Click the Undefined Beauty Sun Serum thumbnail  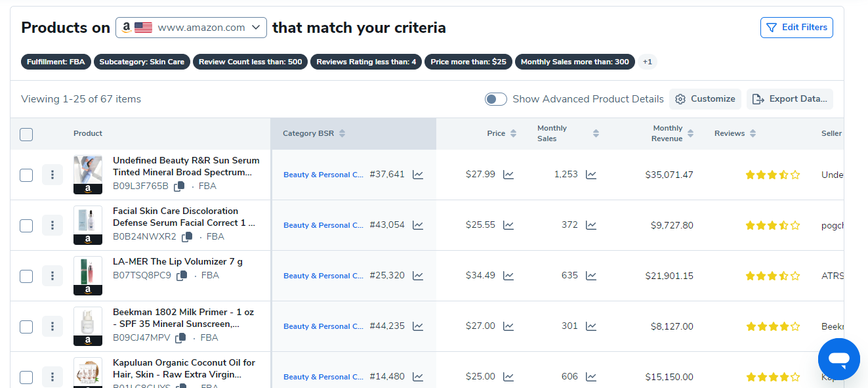(x=88, y=175)
